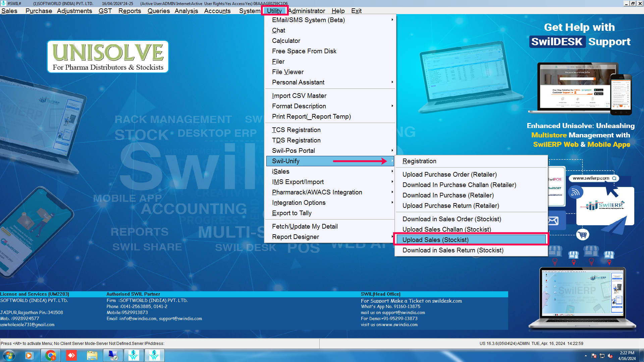
Task: Open the Administrator menu
Action: (307, 11)
